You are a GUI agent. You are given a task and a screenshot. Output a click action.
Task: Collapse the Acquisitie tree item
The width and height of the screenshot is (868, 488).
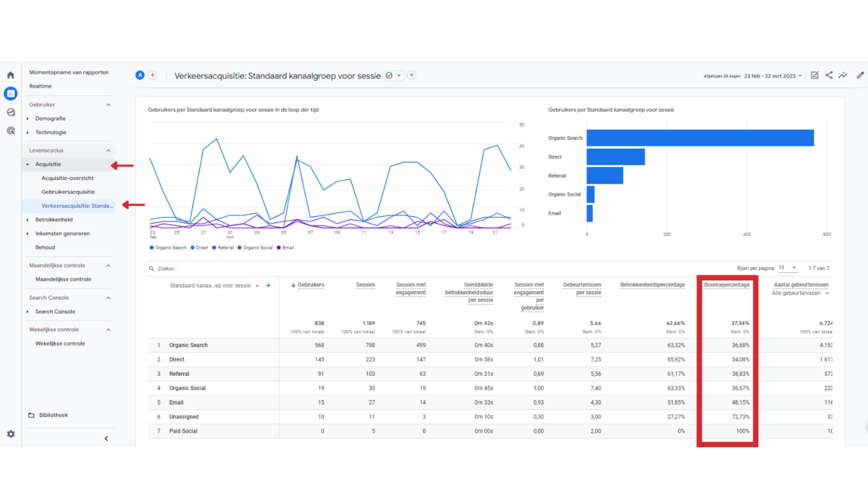point(27,164)
